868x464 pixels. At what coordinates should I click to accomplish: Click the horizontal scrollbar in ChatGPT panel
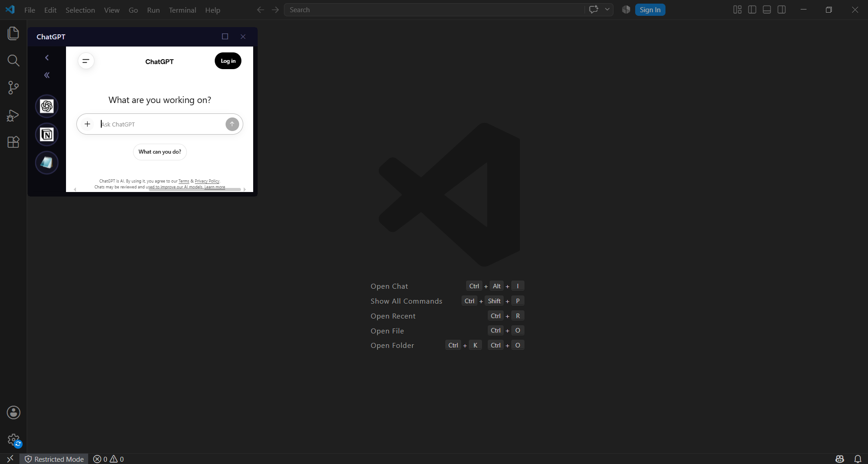pos(194,190)
